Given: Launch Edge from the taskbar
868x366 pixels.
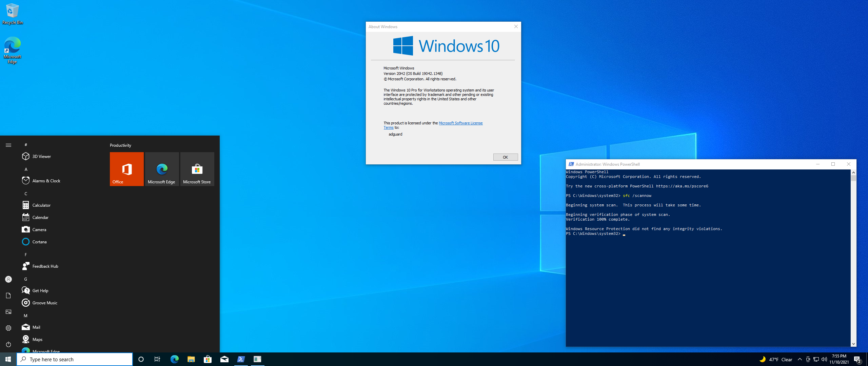Looking at the screenshot, I should click(174, 359).
